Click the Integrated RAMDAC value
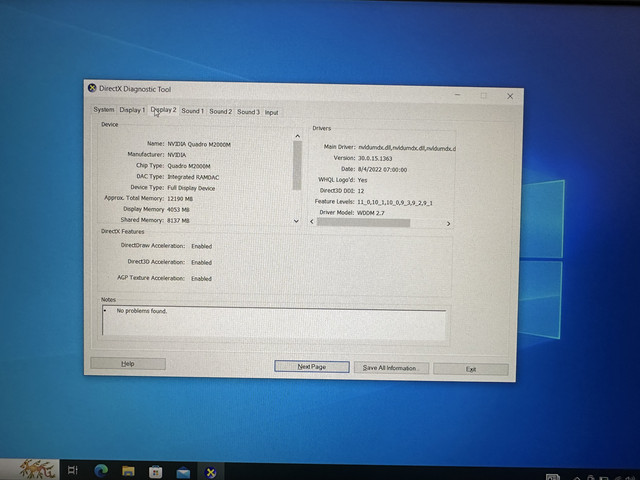This screenshot has width=640, height=480. click(193, 177)
